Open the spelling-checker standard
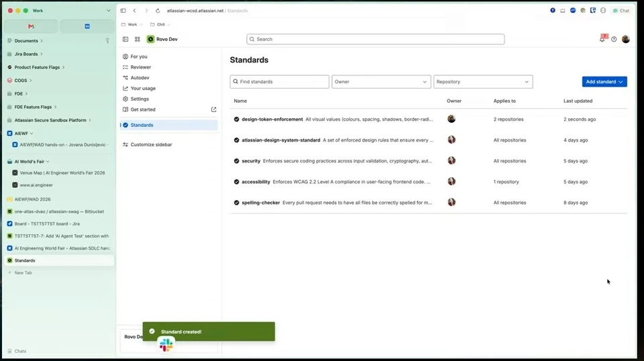 tap(260, 203)
